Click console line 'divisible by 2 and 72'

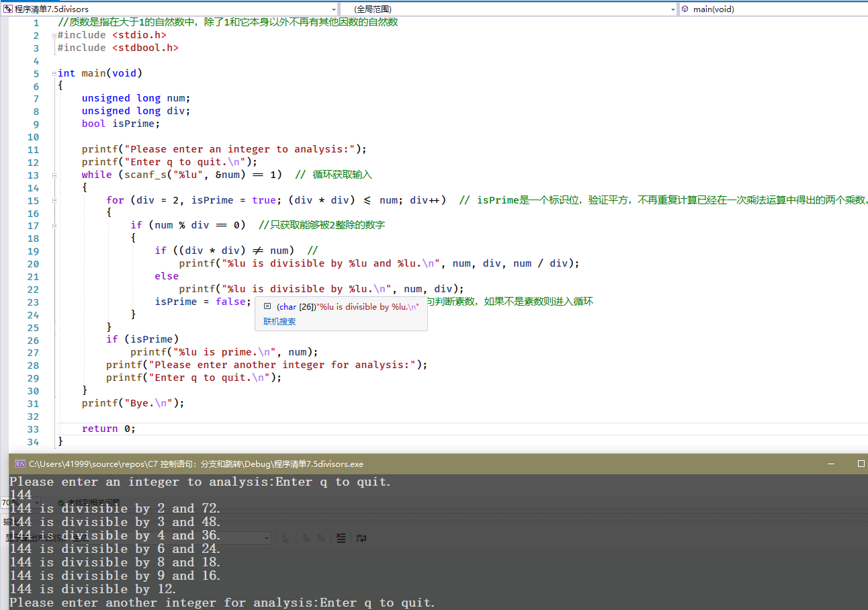[x=115, y=509]
